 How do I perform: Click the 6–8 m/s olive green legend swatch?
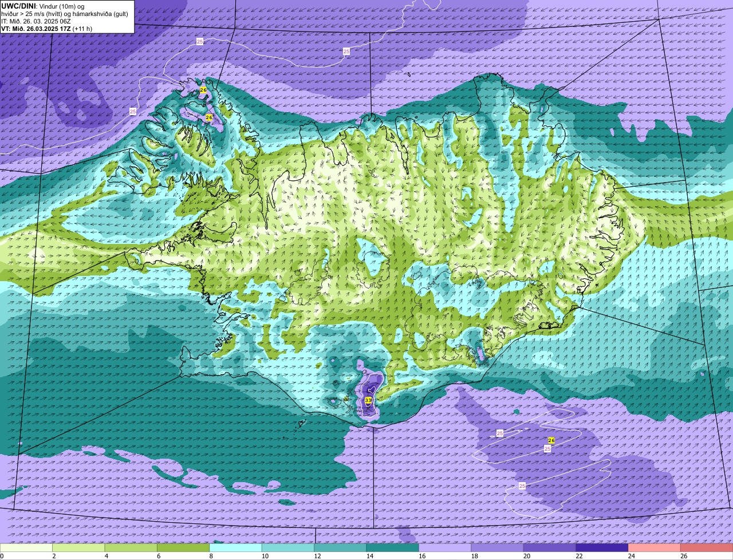[x=183, y=548]
